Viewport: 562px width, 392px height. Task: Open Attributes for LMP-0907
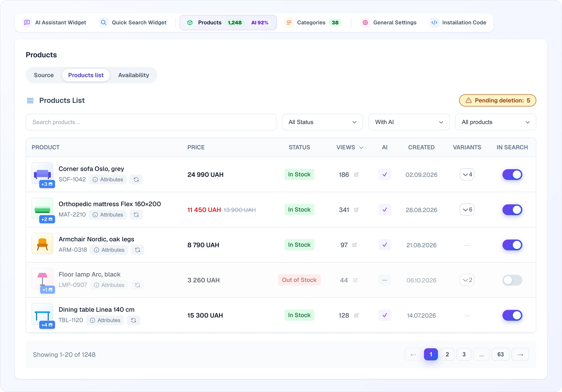tap(109, 285)
